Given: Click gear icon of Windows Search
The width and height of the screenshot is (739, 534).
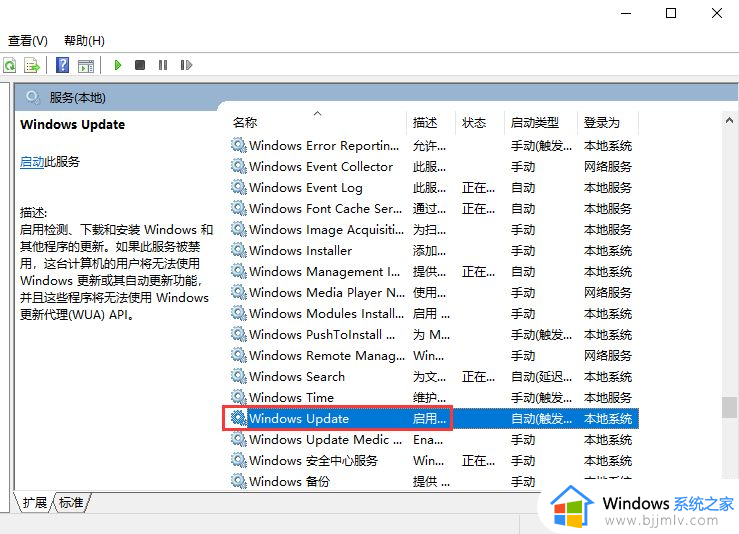Looking at the screenshot, I should [238, 376].
